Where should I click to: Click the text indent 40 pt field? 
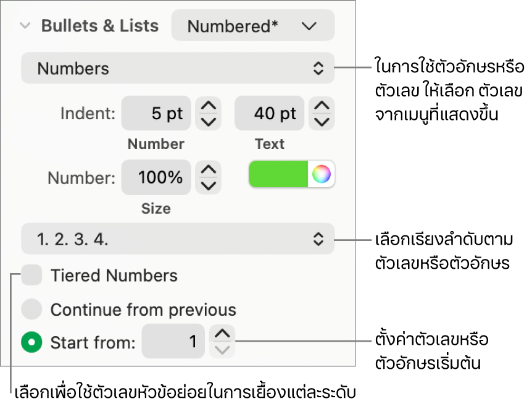(x=269, y=114)
